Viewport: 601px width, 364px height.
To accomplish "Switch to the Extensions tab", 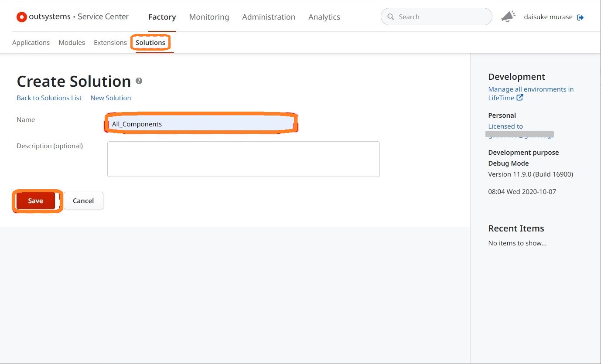I will tap(110, 43).
